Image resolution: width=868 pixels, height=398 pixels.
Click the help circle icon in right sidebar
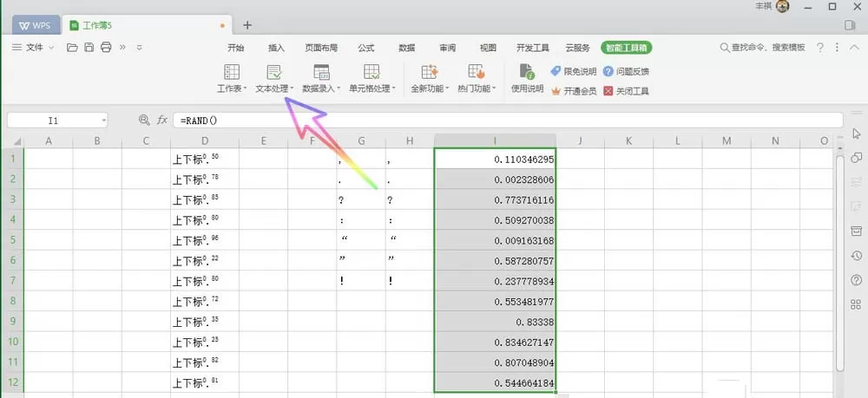pos(857,280)
